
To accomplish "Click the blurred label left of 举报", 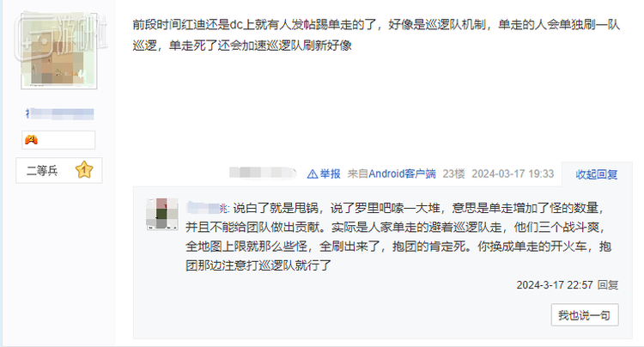I will pos(263,173).
